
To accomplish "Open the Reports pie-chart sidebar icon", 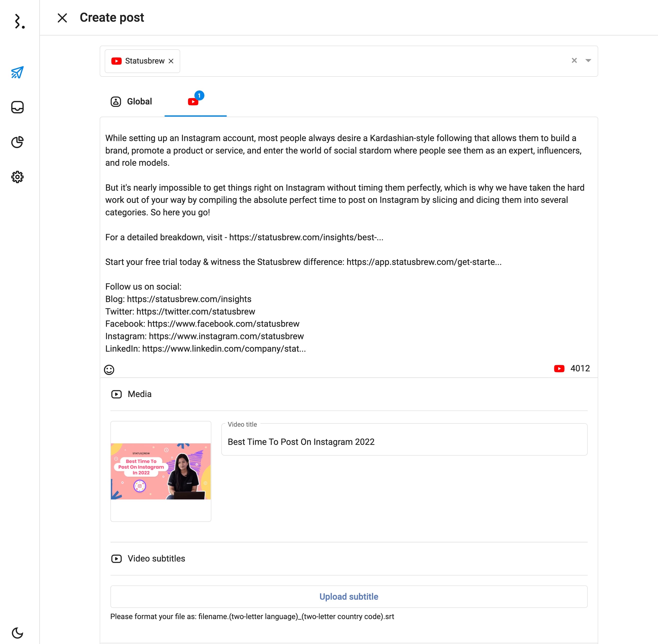I will 17,142.
